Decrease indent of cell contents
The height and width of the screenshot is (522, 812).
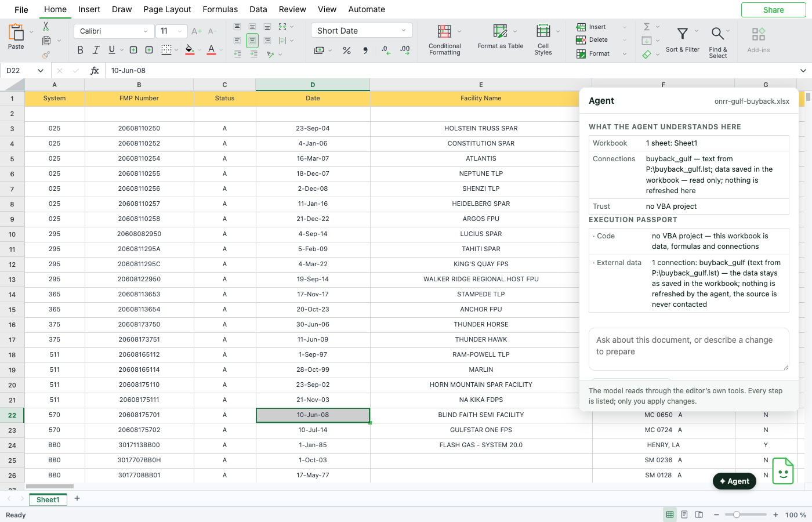click(x=237, y=54)
